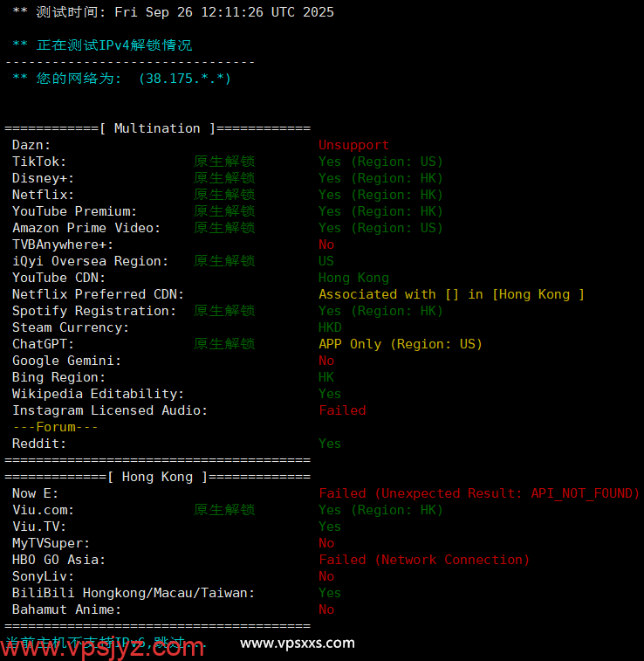Select the Reddit 'Yes' result
Viewport: 644px width, 661px height.
pos(330,444)
